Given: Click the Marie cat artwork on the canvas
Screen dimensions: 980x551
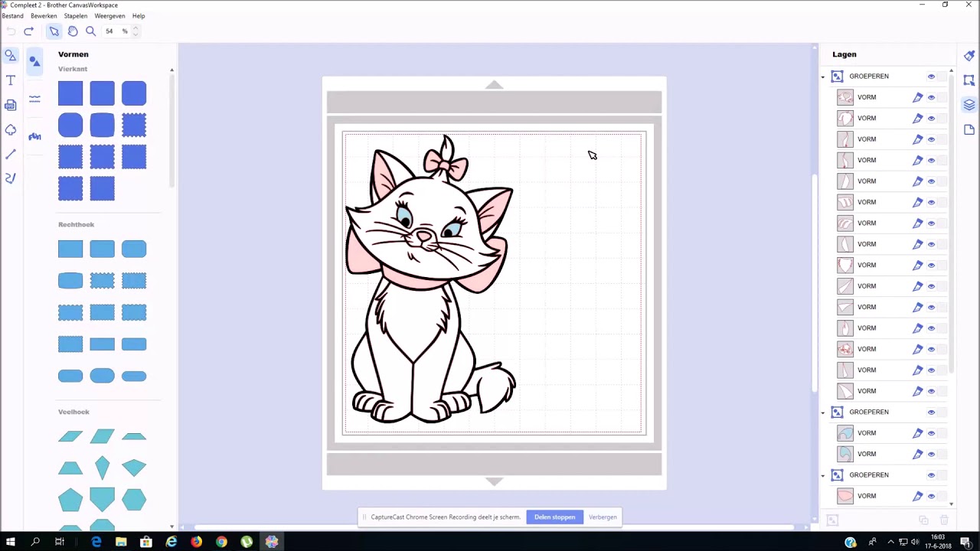Looking at the screenshot, I should coord(430,279).
